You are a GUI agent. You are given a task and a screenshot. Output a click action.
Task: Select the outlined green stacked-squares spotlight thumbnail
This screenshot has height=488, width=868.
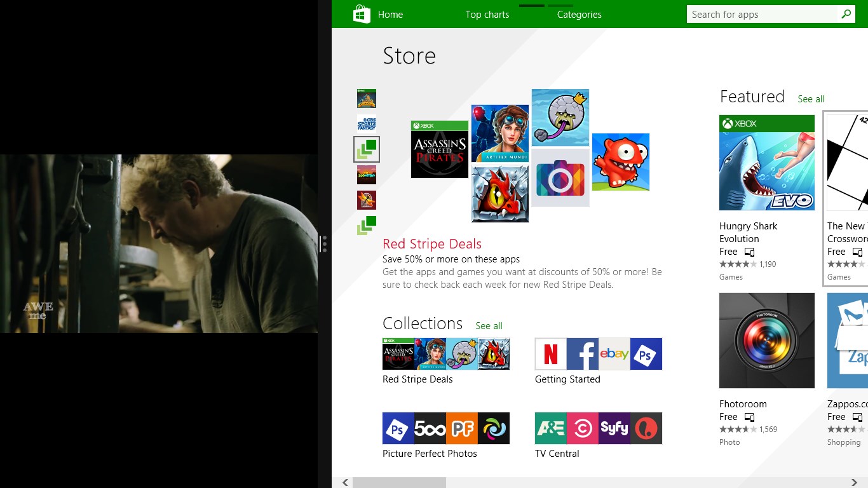point(367,149)
